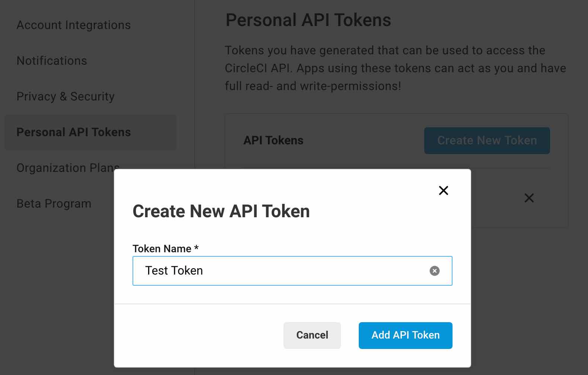The width and height of the screenshot is (588, 375).
Task: Confirm creation by pressing Add API Token
Action: click(405, 335)
